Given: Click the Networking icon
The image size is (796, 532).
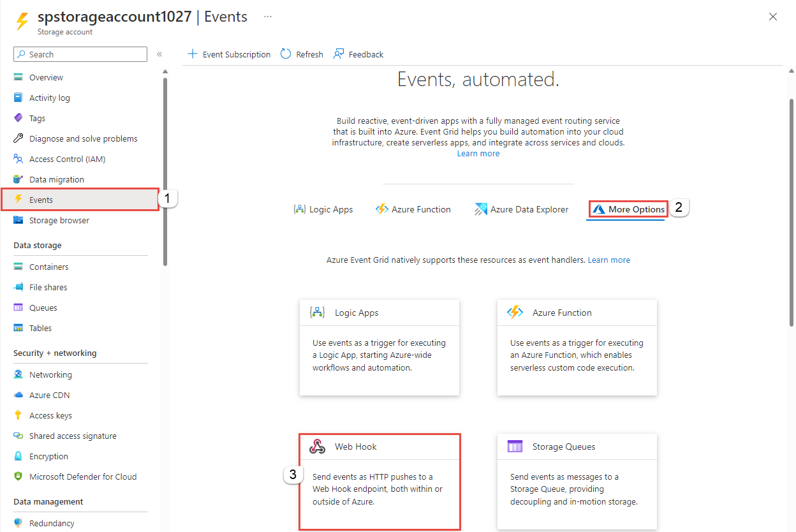Looking at the screenshot, I should 18,374.
